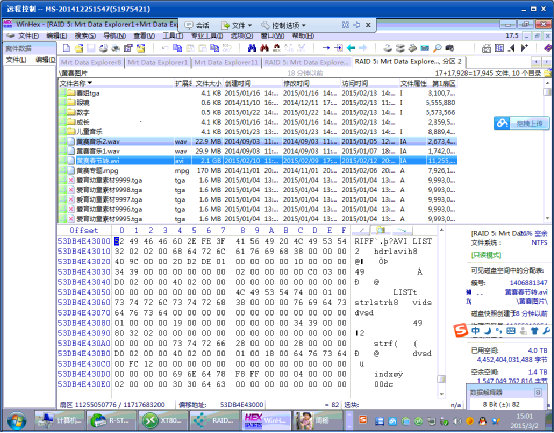This screenshot has height=433, width=554.
Task: Click the blue cloud upload button
Action: click(x=521, y=123)
